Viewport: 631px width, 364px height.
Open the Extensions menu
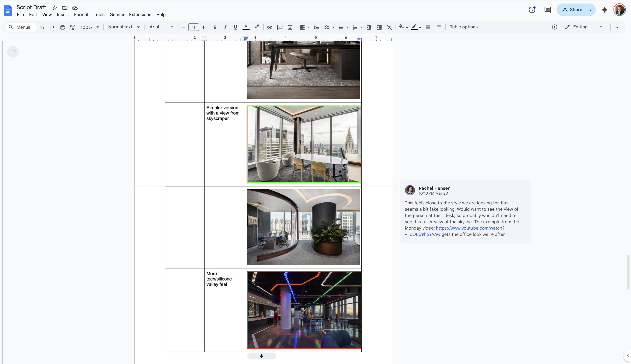pyautogui.click(x=140, y=14)
